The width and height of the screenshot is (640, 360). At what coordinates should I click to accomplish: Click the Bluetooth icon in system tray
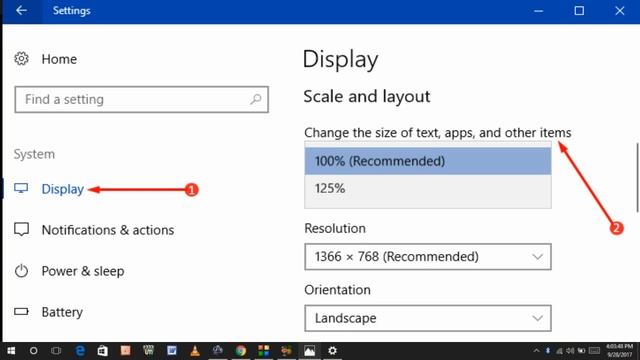coord(548,351)
